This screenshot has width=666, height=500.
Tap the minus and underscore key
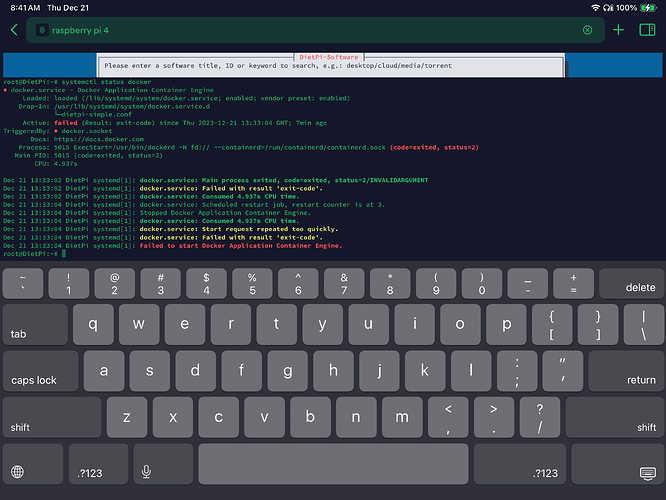528,284
